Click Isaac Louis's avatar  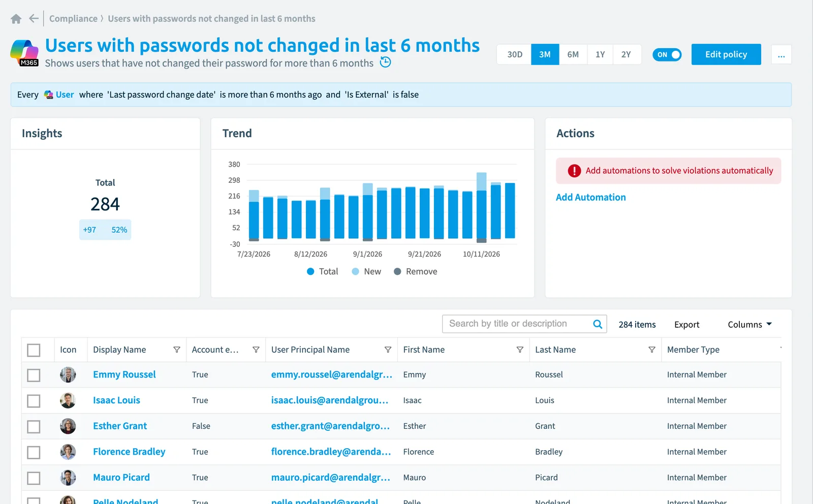coord(68,400)
